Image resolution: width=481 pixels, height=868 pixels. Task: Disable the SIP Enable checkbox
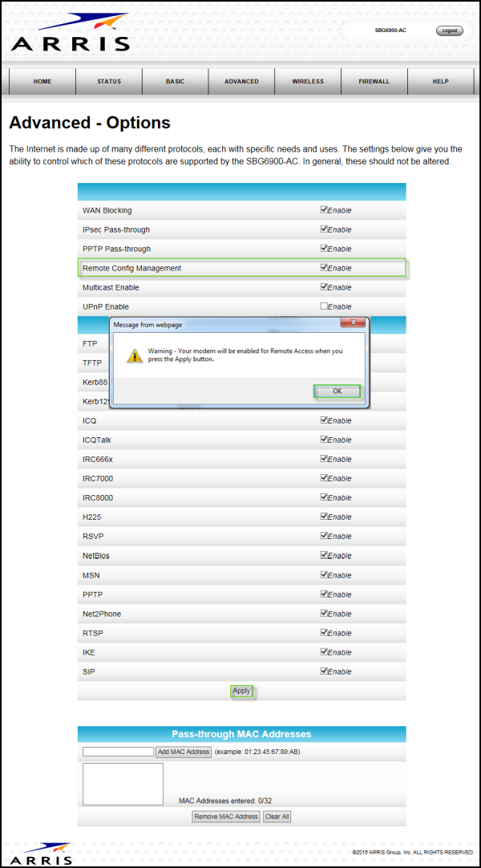324,671
